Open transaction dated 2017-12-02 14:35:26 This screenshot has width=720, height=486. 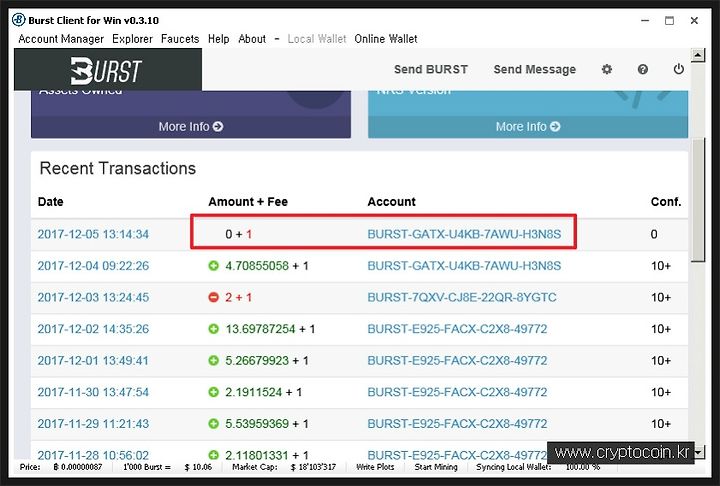[93, 329]
